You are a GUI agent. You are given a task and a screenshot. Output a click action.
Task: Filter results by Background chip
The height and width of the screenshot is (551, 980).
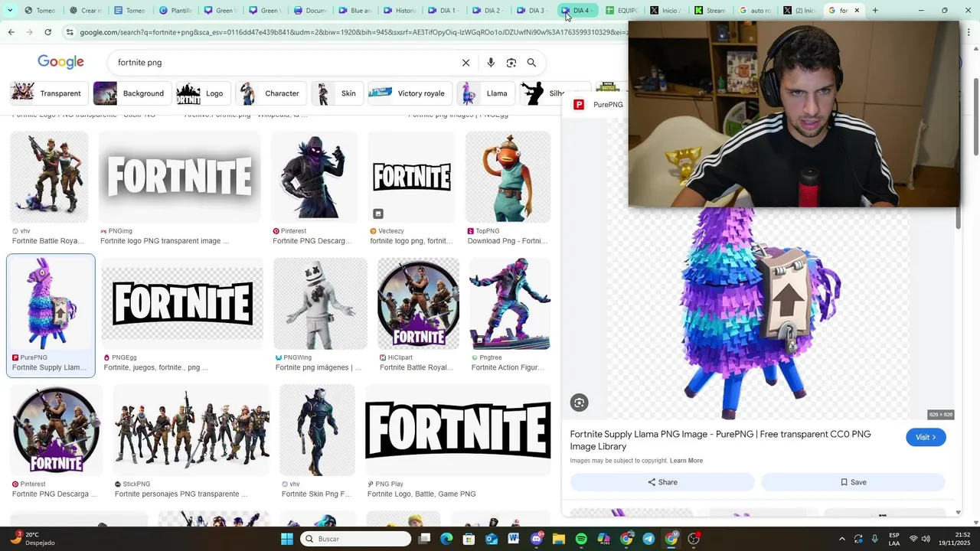[131, 93]
